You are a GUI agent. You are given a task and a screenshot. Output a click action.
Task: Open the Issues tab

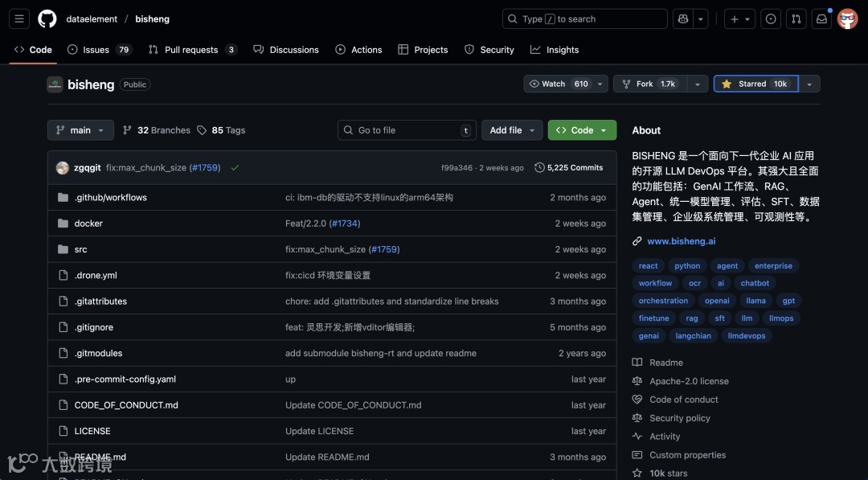click(99, 50)
